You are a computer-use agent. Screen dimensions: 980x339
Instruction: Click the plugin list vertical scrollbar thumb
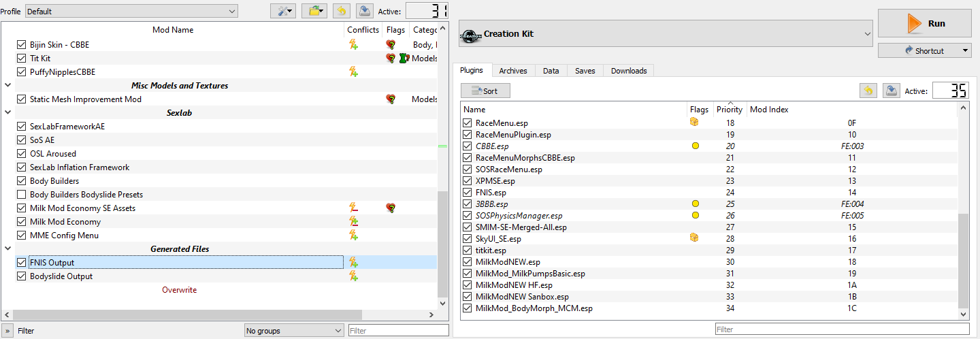coord(963,261)
